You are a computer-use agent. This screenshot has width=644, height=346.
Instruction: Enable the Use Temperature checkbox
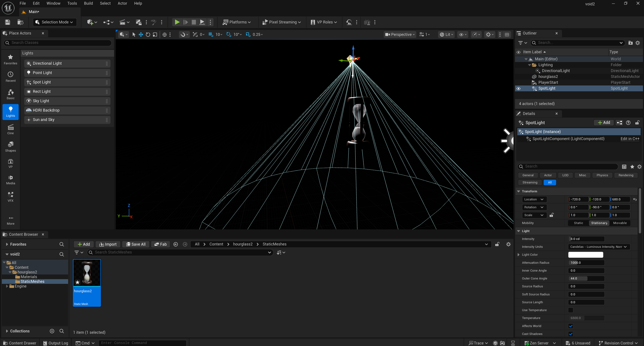[571, 310]
